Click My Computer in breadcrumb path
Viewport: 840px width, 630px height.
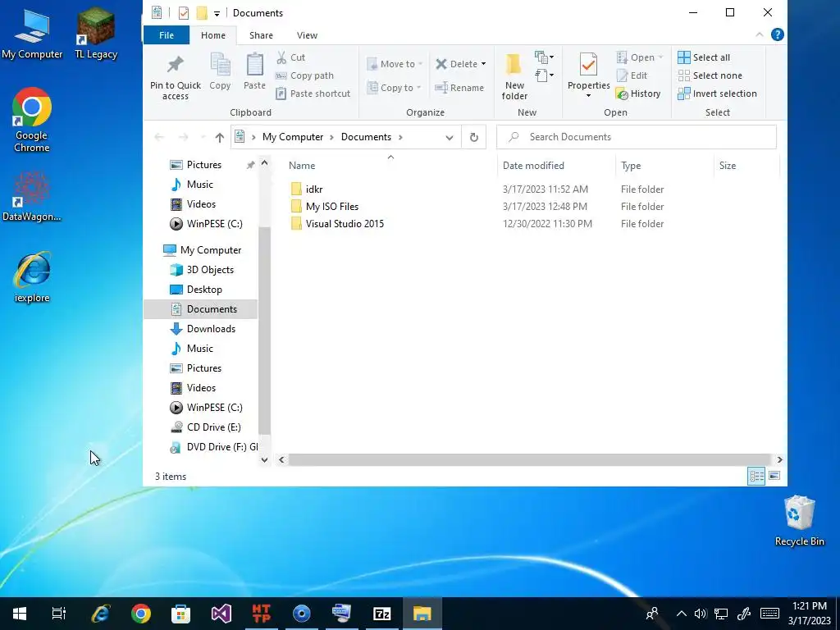[x=293, y=137]
